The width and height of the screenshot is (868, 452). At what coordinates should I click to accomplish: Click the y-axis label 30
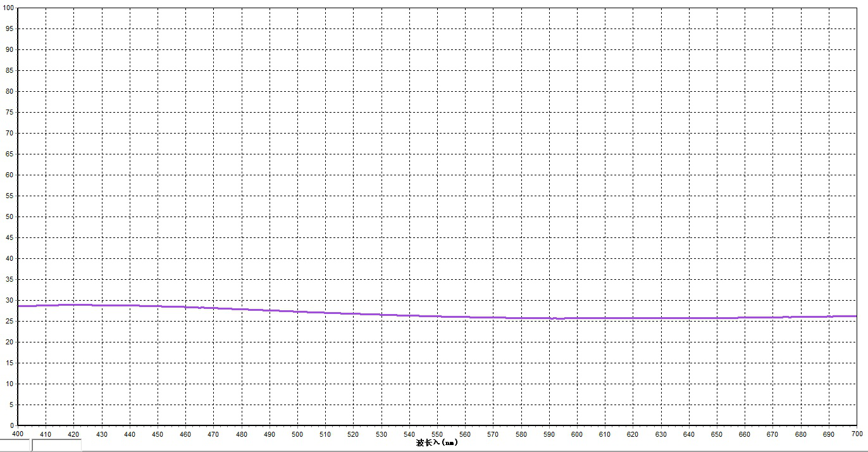(10, 300)
